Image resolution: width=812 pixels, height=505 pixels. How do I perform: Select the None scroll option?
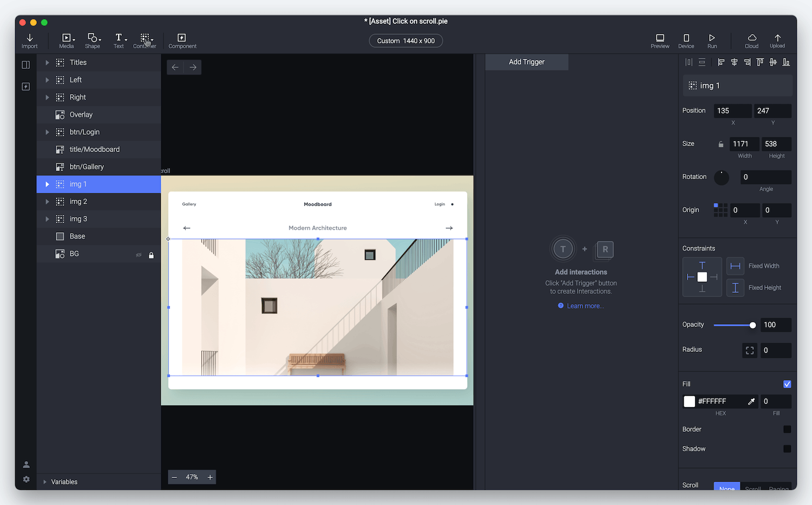[x=727, y=487]
